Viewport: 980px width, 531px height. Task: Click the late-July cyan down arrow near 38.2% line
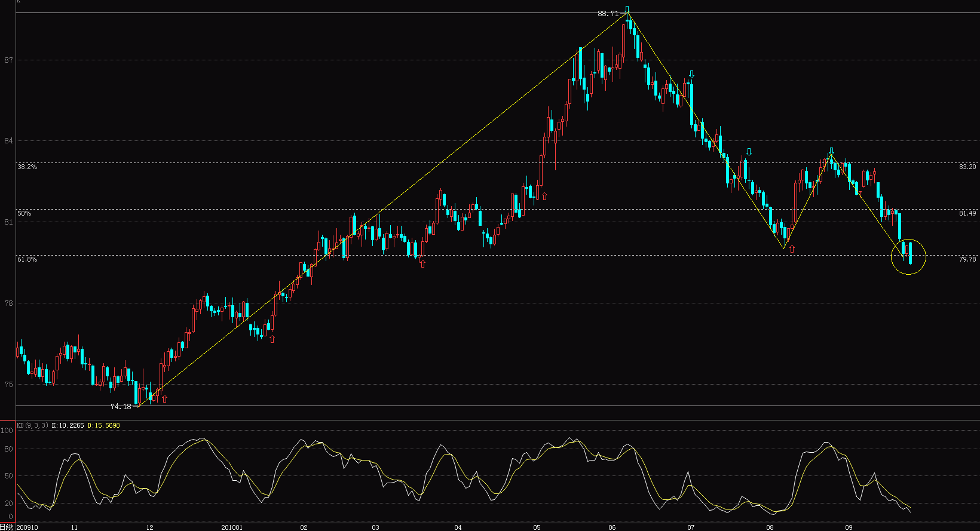tap(749, 152)
